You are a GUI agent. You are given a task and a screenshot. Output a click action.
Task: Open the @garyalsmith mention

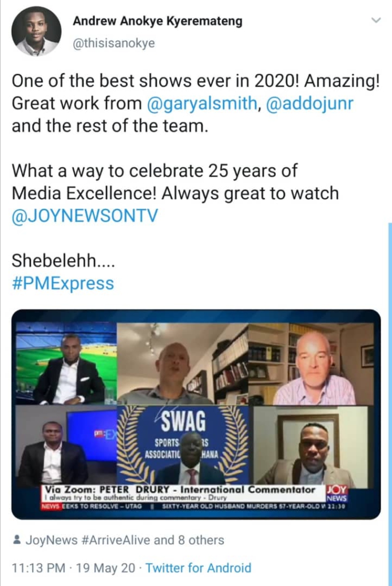[x=202, y=103]
